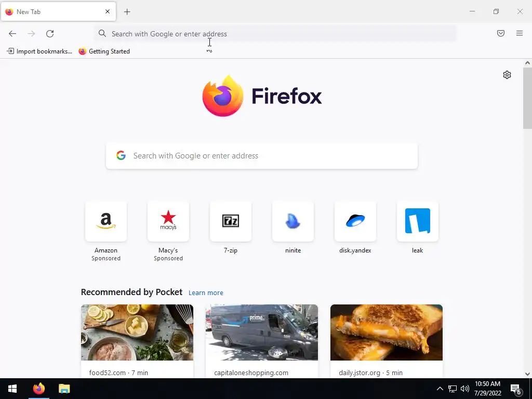Viewport: 532px width, 399px height.
Task: Click the Google G icon in search box
Action: pyautogui.click(x=121, y=155)
